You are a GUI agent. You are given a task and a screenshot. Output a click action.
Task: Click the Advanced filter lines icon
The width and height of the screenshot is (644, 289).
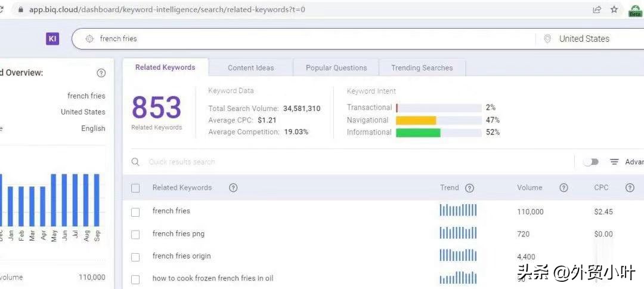pos(614,162)
